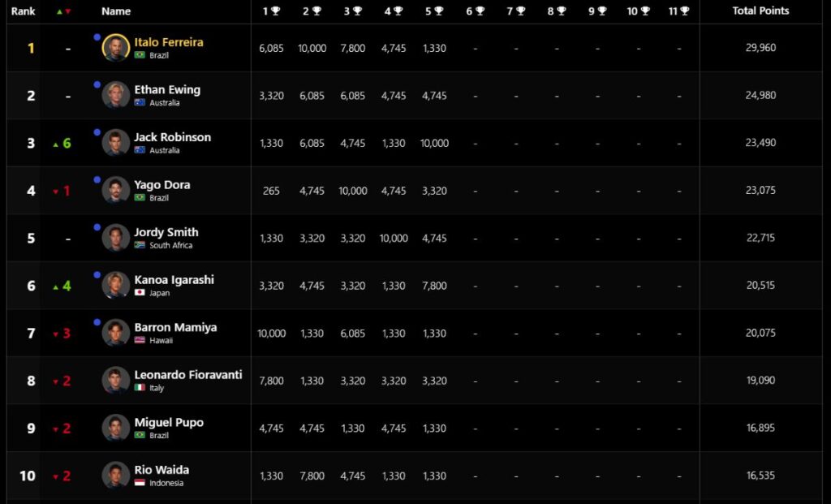The image size is (831, 504).
Task: Open Ethan Ewing's athlete page
Action: point(167,89)
